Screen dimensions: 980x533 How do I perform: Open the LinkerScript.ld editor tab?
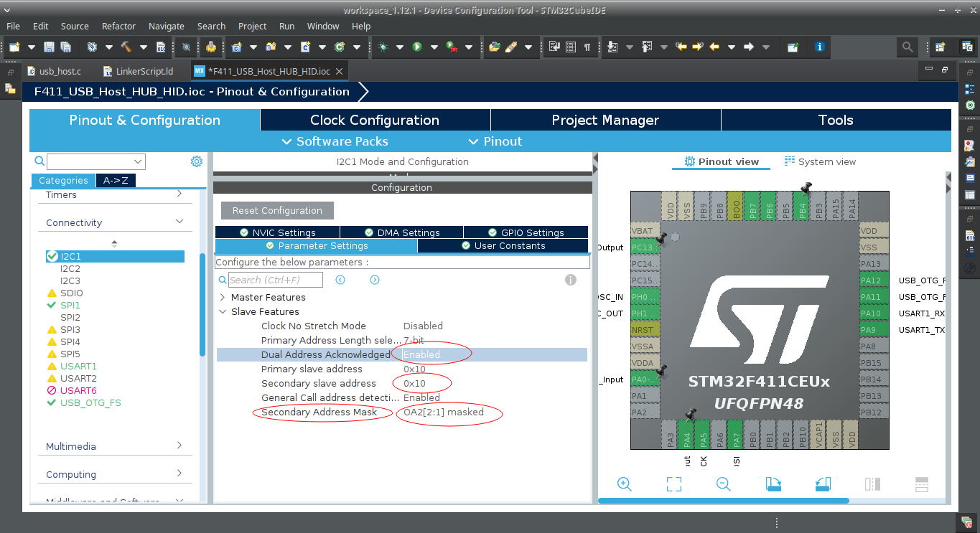tap(138, 71)
